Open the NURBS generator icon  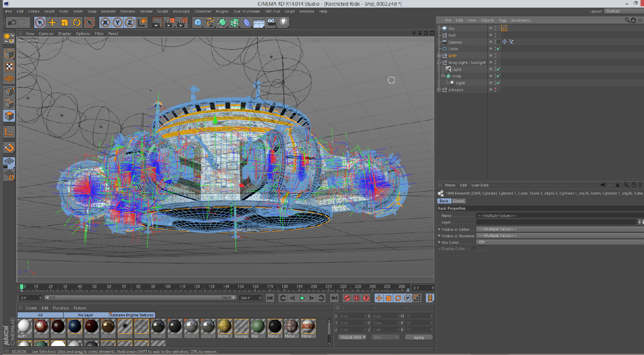point(222,22)
